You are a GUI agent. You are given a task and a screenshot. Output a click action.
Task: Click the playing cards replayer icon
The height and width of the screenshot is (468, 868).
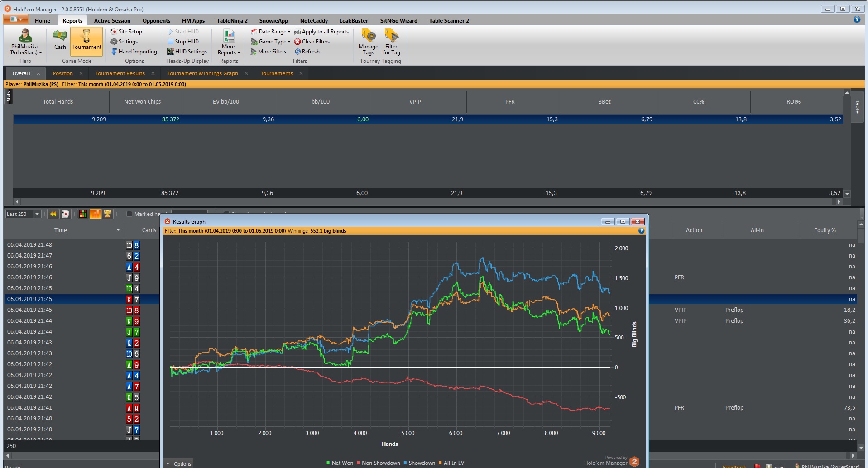[x=65, y=214]
